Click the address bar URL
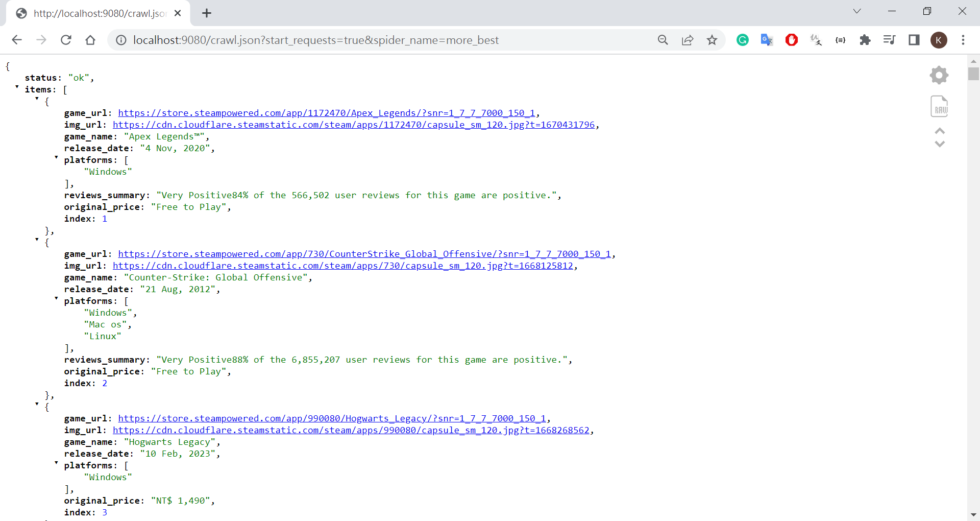The width and height of the screenshot is (980, 521). 315,40
